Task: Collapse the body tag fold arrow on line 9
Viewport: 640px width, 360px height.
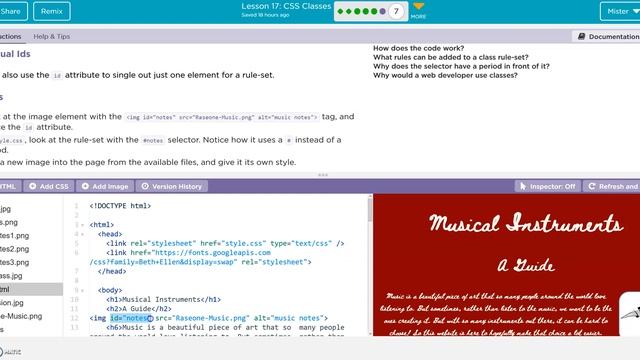Action: 82,291
